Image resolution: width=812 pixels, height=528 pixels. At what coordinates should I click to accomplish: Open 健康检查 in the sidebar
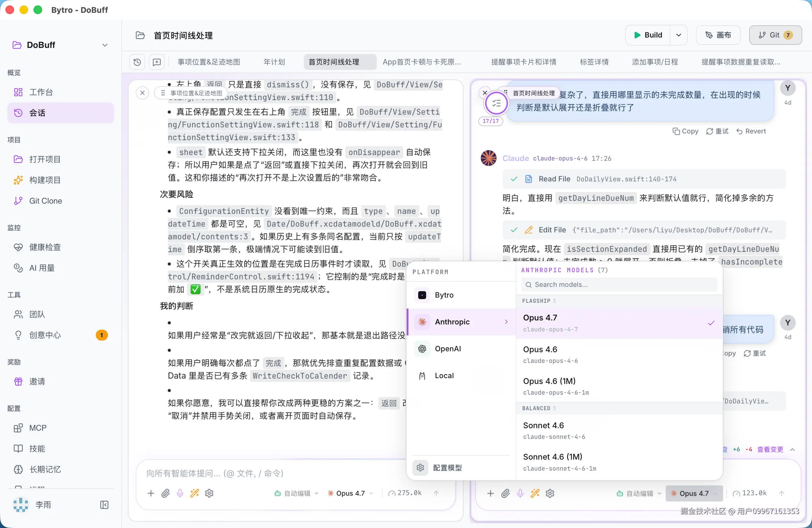click(x=45, y=247)
